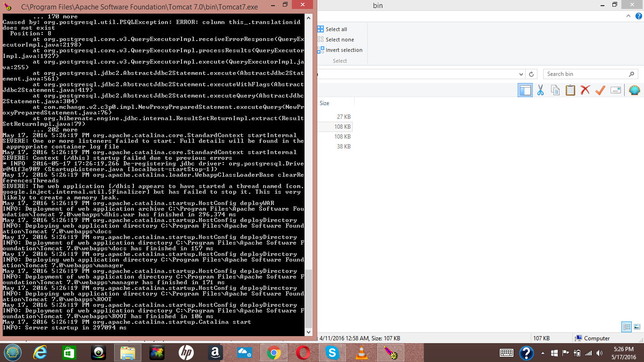This screenshot has height=362, width=644.
Task: Click the blue Help question mark icon
Action: point(639,16)
